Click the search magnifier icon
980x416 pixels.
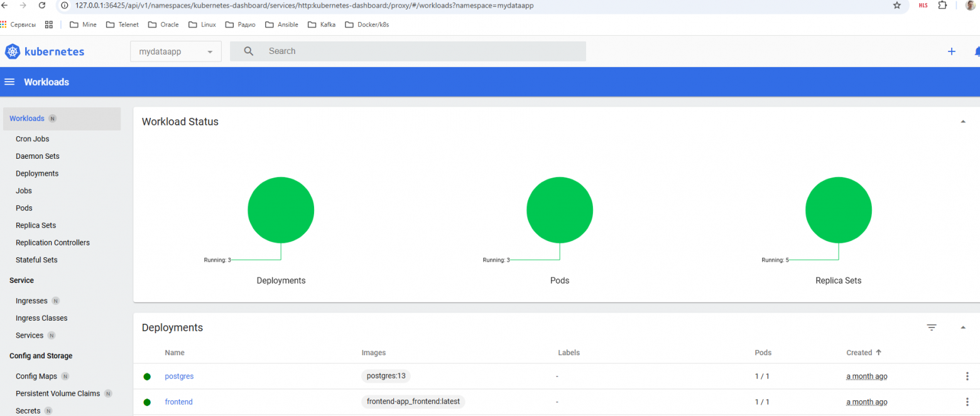click(248, 51)
